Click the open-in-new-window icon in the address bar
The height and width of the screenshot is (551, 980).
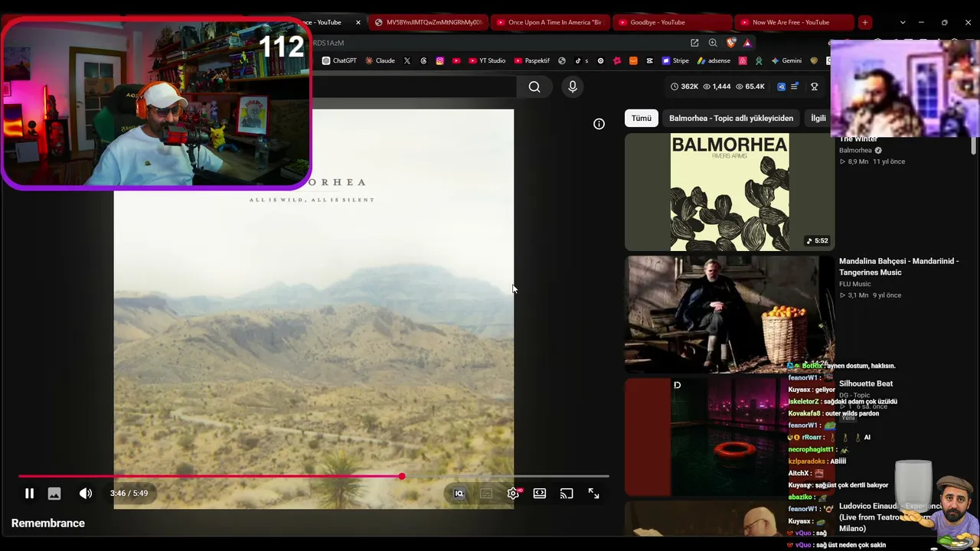(x=694, y=43)
